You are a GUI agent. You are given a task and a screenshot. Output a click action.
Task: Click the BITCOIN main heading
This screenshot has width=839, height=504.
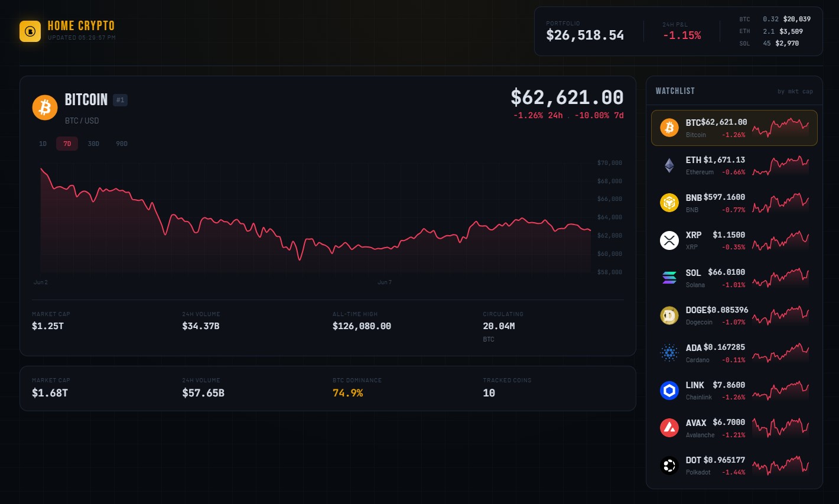click(x=86, y=100)
